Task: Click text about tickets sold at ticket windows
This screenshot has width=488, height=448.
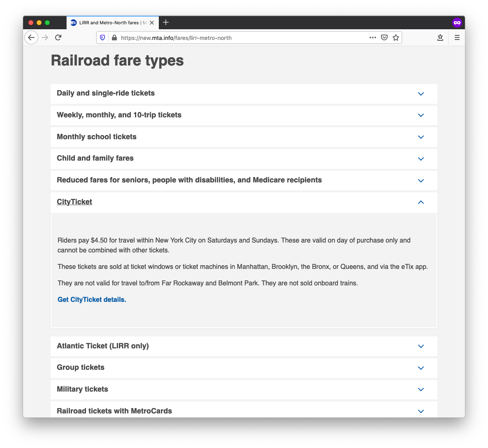Action: 243,267
